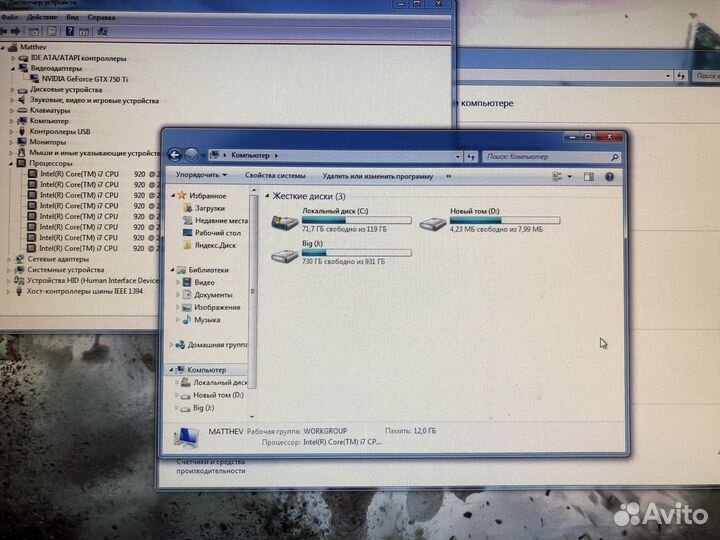Collapse the Процессоры node
Image resolution: width=720 pixels, height=540 pixels.
coord(11,163)
